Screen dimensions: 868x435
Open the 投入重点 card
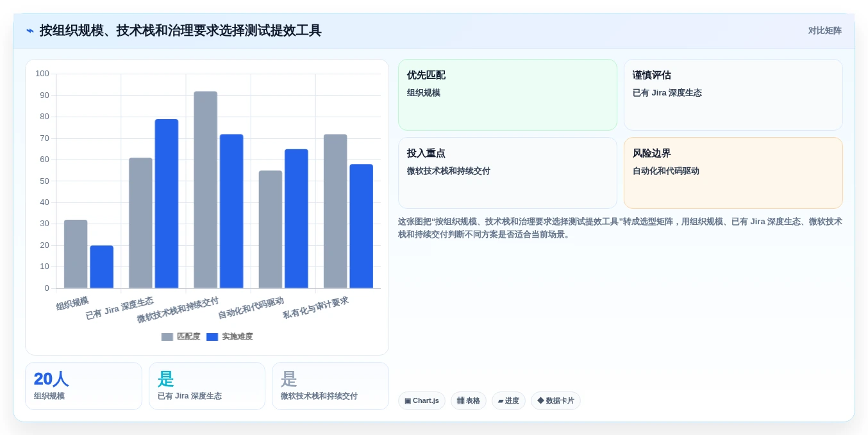point(508,173)
